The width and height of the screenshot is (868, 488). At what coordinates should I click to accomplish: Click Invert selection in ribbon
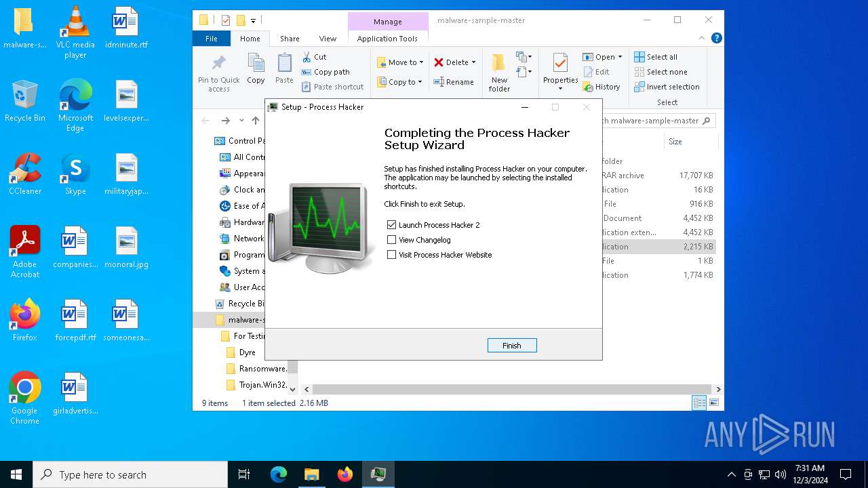coord(667,87)
